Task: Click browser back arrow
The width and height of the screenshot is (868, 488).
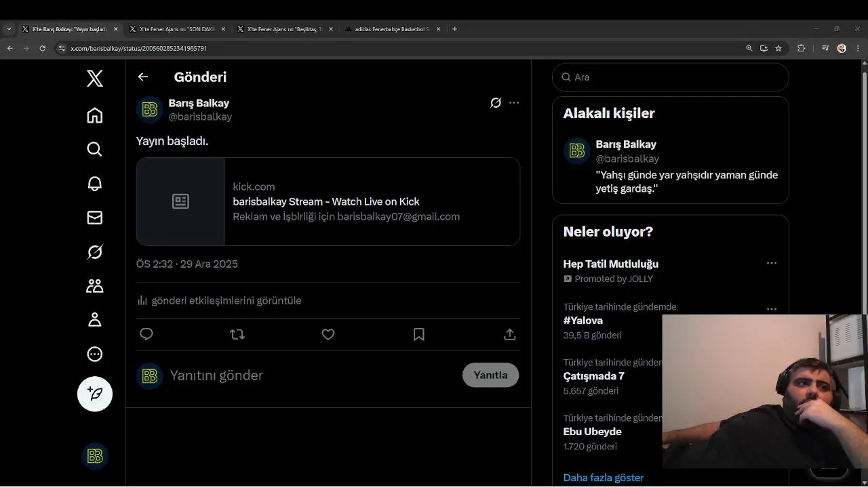Action: click(10, 48)
